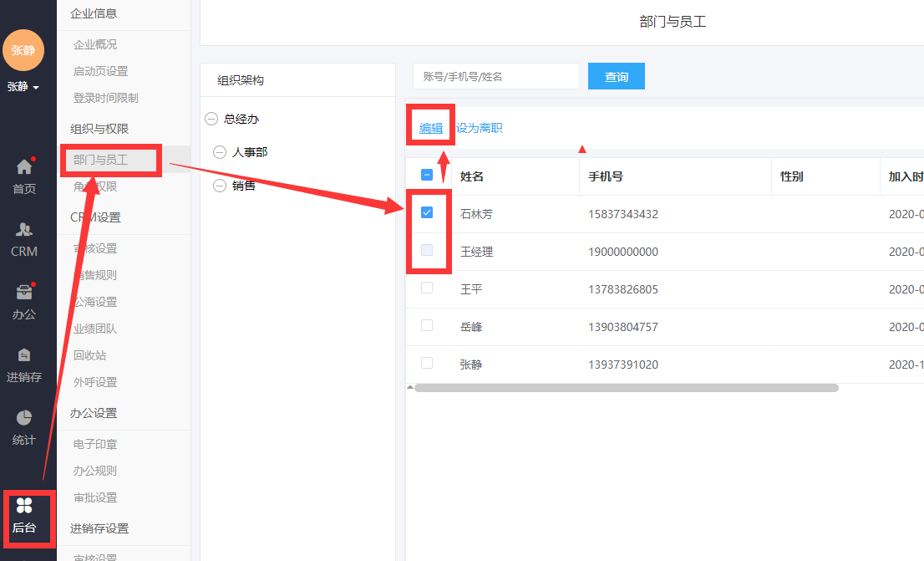Open 办公规则 menu item
Image resolution: width=924 pixels, height=561 pixels.
click(95, 471)
